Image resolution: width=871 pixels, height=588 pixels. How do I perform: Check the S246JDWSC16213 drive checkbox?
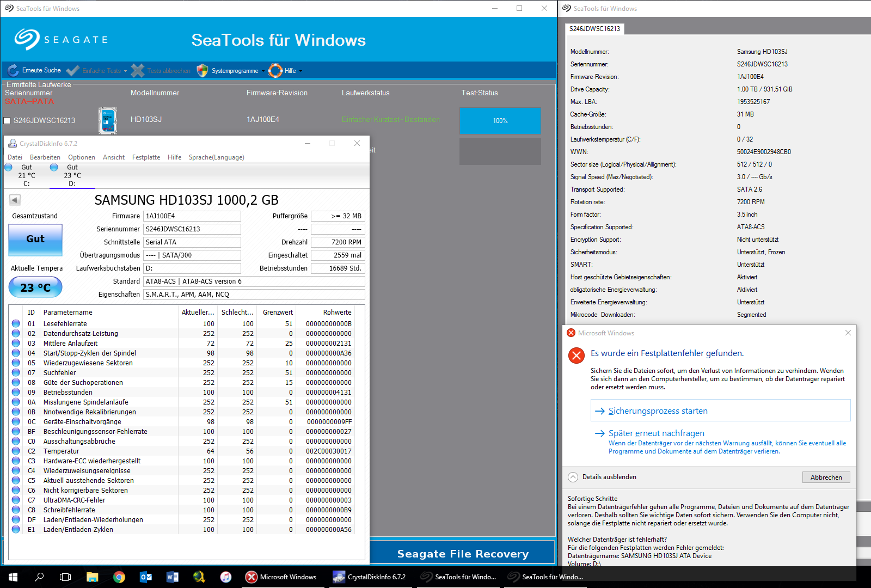7,120
